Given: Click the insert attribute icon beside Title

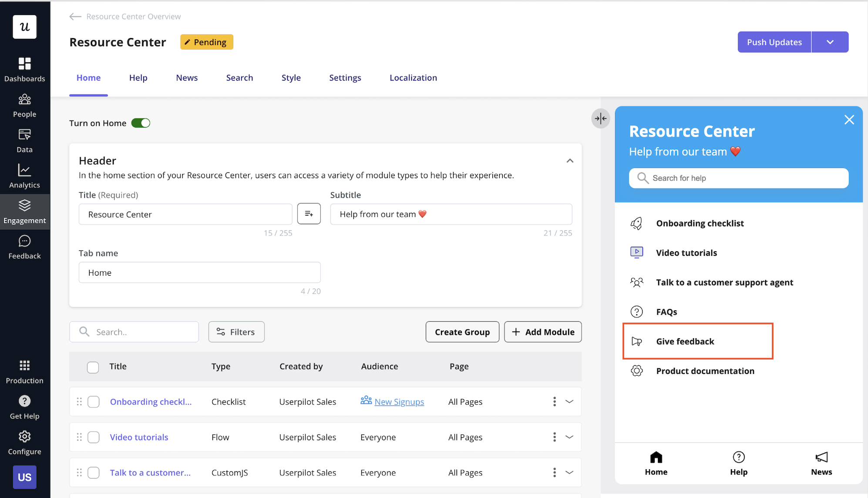Looking at the screenshot, I should tap(309, 214).
